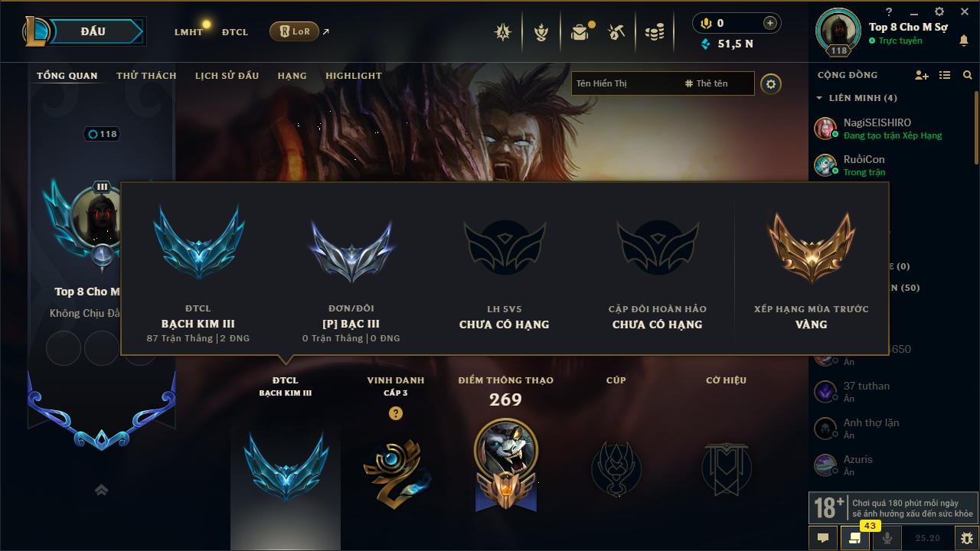Open the clash trophy icon in top bar
The height and width of the screenshot is (551, 980).
tap(541, 32)
